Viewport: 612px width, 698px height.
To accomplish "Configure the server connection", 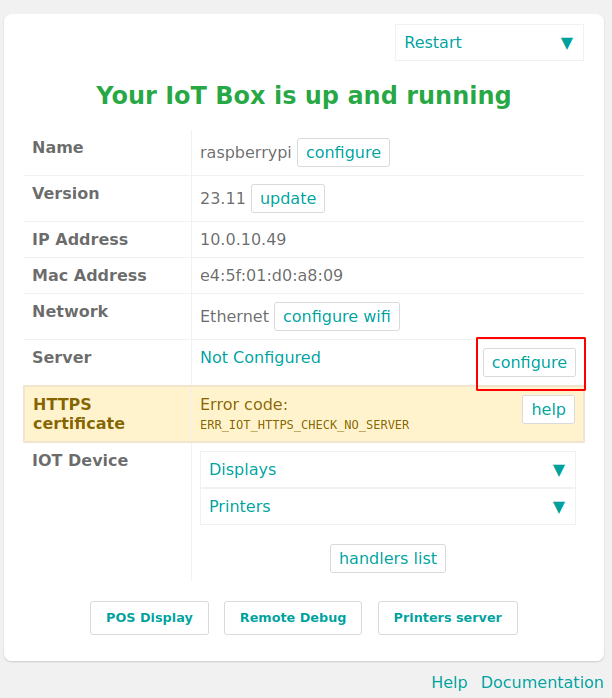I will 530,363.
